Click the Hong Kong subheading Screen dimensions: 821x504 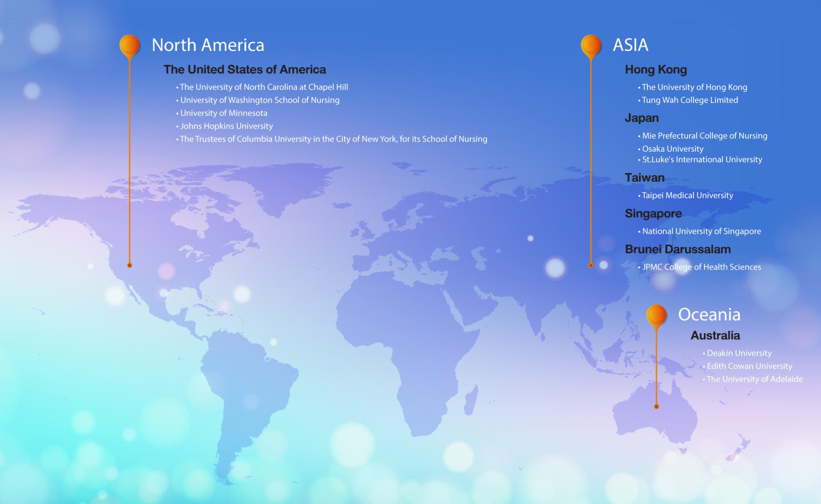point(656,70)
